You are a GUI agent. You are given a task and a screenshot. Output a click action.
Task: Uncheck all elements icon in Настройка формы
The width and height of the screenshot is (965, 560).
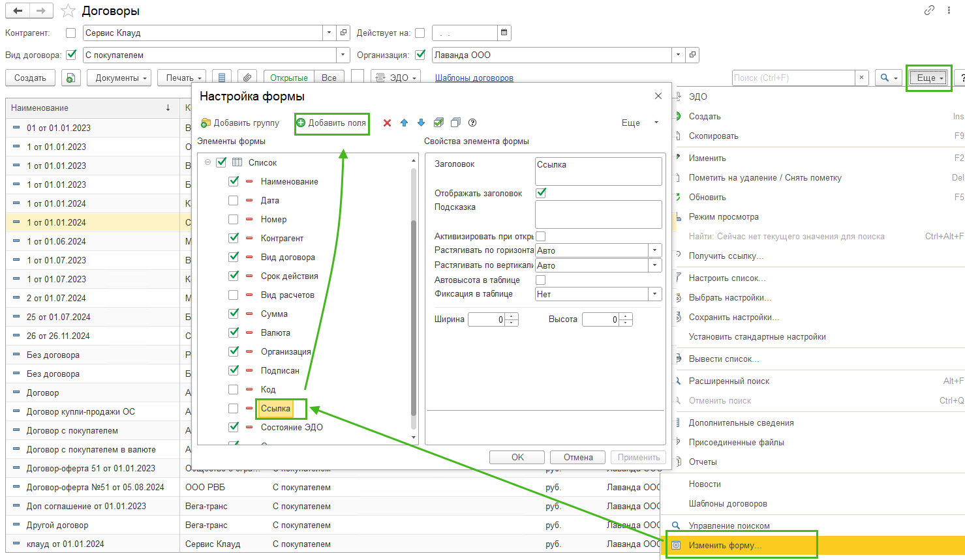(455, 123)
